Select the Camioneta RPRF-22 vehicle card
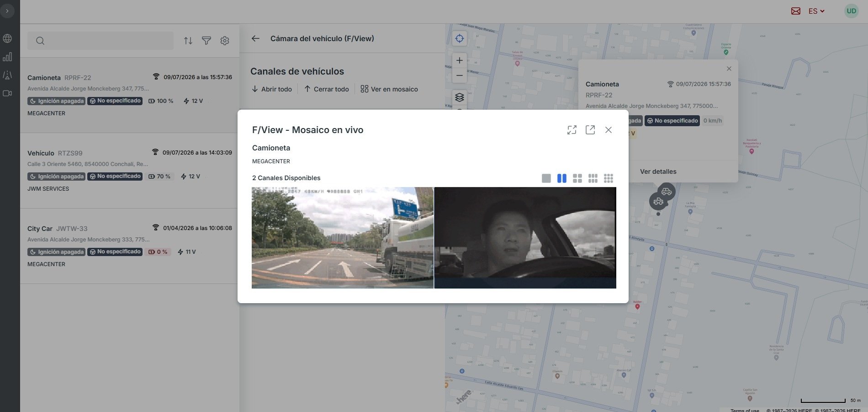The height and width of the screenshot is (412, 868). point(130,95)
